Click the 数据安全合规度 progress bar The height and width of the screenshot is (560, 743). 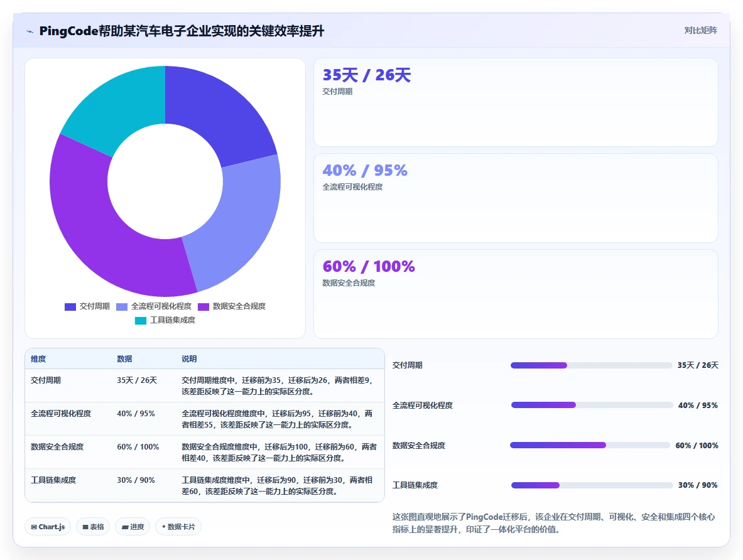[x=590, y=445]
